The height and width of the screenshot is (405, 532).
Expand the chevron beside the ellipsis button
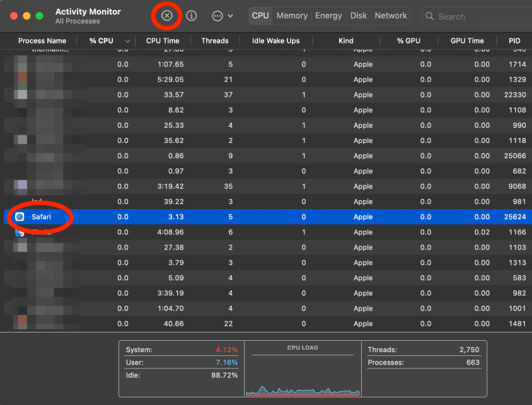(231, 16)
